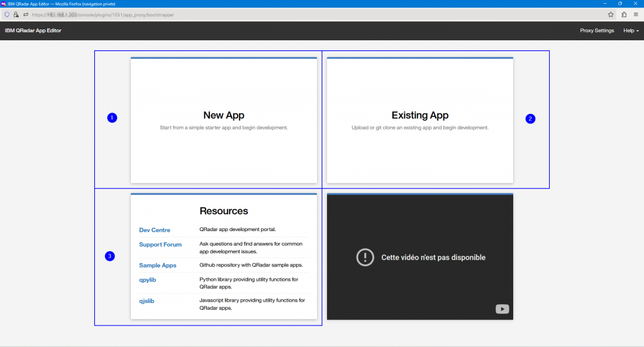Image resolution: width=644 pixels, height=347 pixels.
Task: Click 'Cette vidéo n'est pas disponible' message
Action: (433, 258)
